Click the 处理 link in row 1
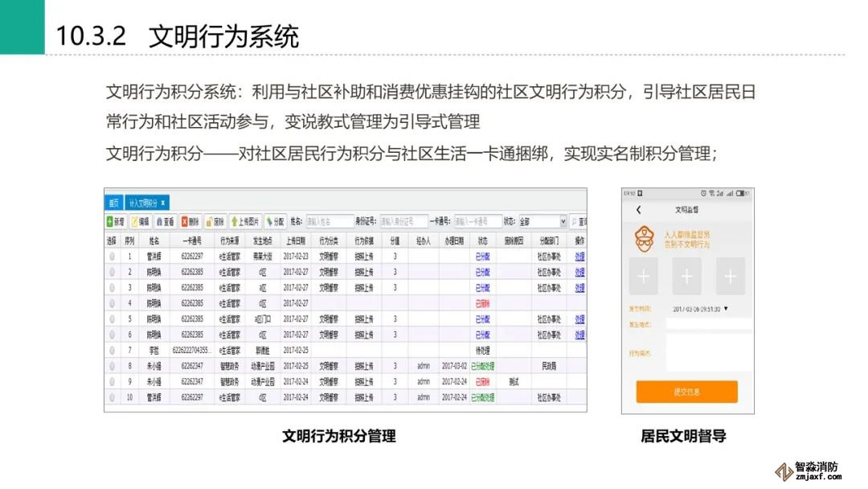This screenshot has height=489, width=868. (x=579, y=257)
